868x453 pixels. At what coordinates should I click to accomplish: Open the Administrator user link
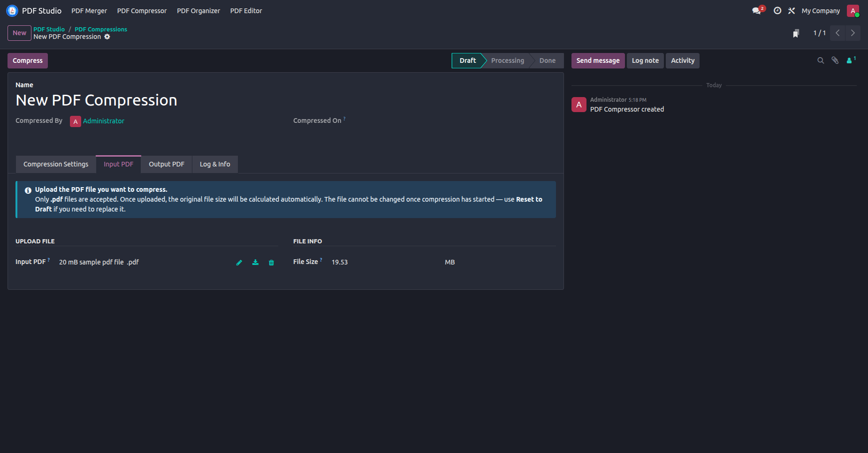(x=104, y=121)
